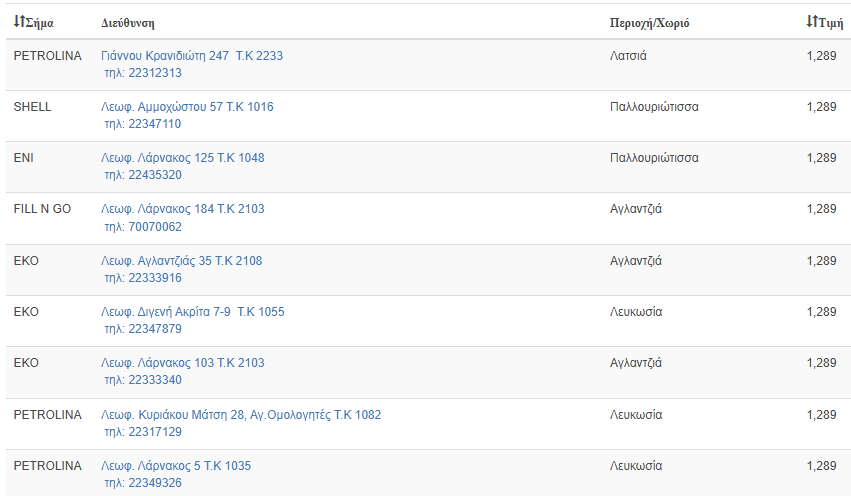The height and width of the screenshot is (496, 851).
Task: Click phone number 22349326
Action: 155,484
